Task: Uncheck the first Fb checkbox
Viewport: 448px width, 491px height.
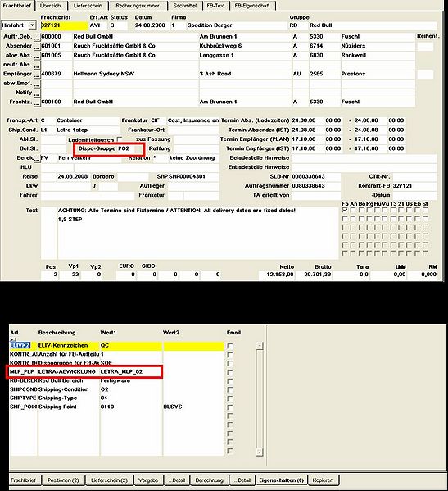Action: click(345, 210)
